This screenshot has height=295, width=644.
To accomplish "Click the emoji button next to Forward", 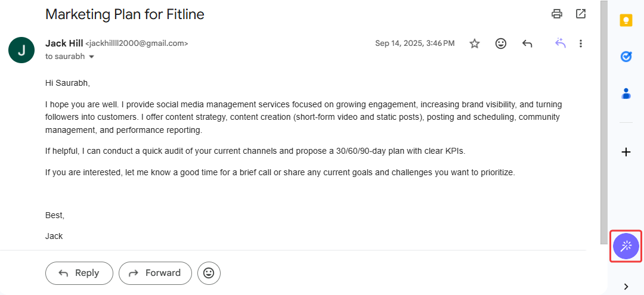I will pyautogui.click(x=209, y=273).
